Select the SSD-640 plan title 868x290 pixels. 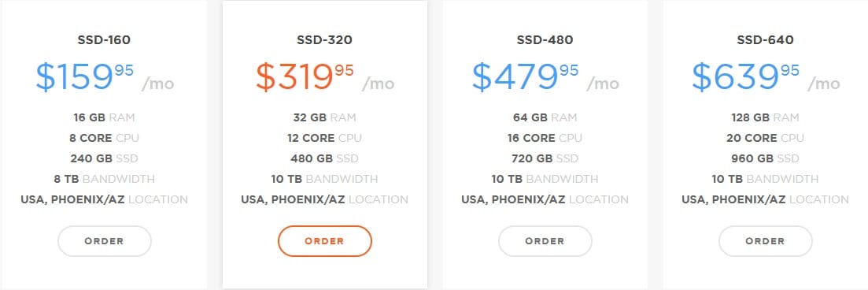click(765, 40)
